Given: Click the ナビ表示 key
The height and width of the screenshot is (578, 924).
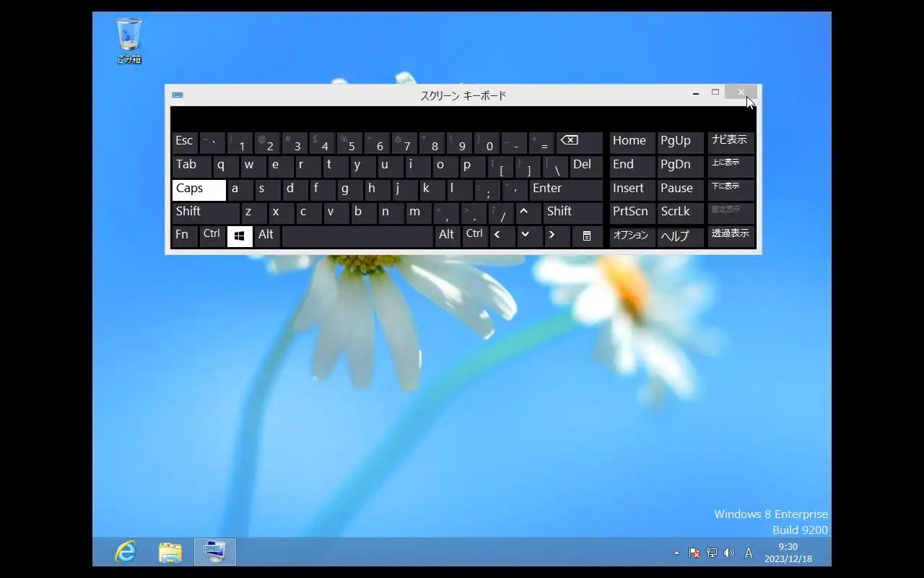Looking at the screenshot, I should click(x=731, y=142).
